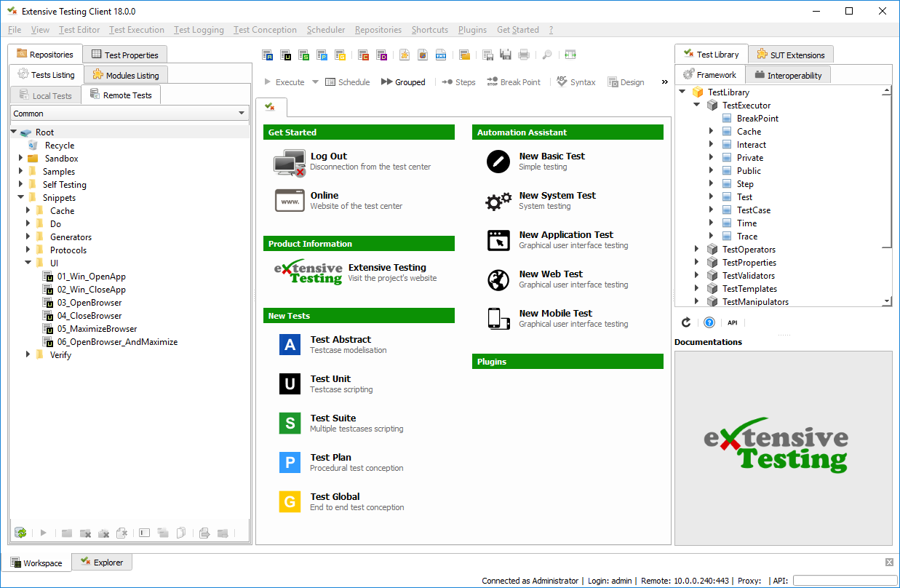Open the Common repository dropdown
900x588 pixels.
click(x=130, y=114)
